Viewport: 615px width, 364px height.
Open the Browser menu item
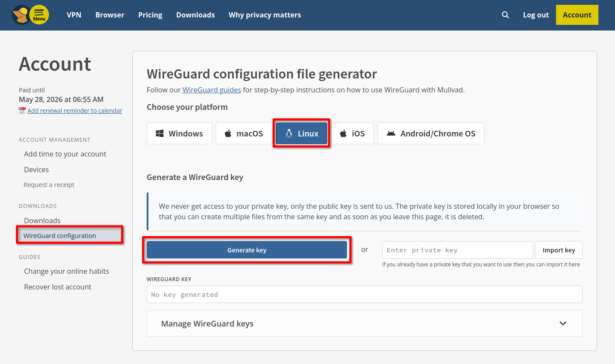pos(110,15)
